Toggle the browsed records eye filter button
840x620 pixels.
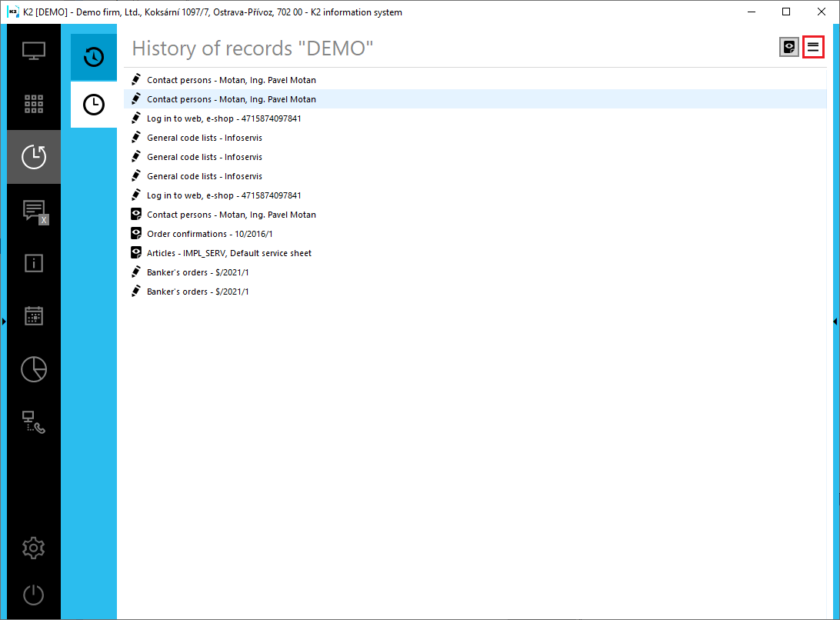(789, 47)
